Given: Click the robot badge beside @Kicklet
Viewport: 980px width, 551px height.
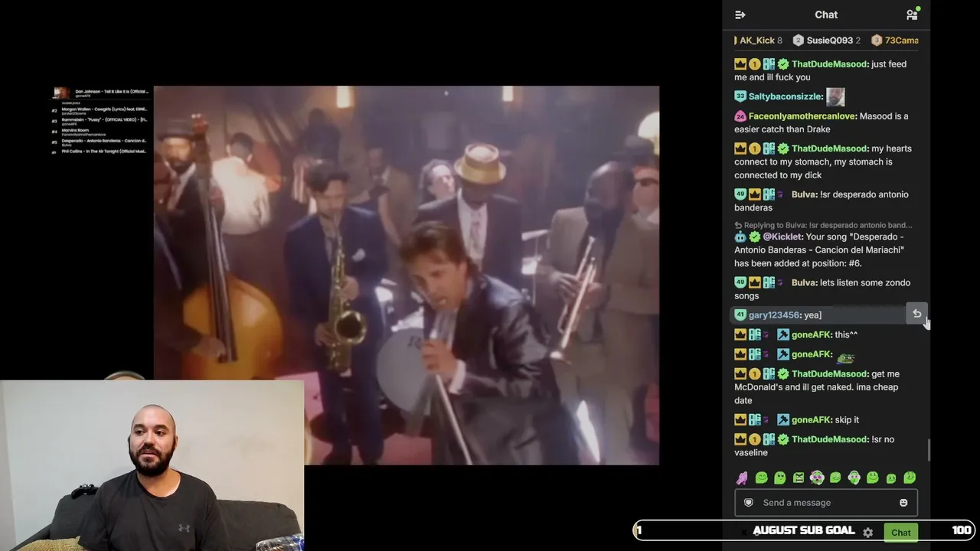Looking at the screenshot, I should (740, 237).
